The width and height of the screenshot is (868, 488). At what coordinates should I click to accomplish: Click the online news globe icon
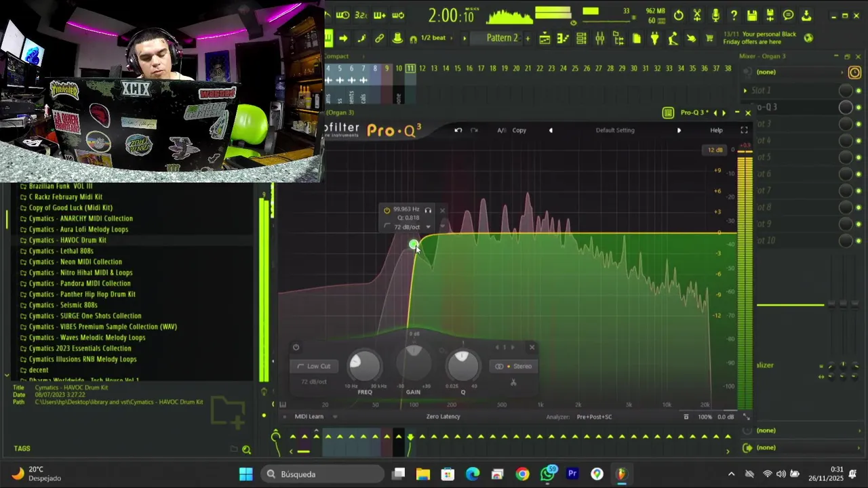[x=808, y=38]
